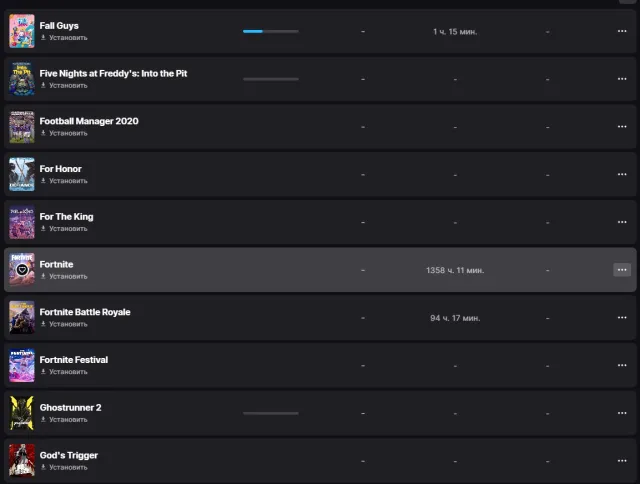Click the Ghostrunner 2 progress bar
Image resolution: width=640 pixels, height=484 pixels.
[x=271, y=413]
